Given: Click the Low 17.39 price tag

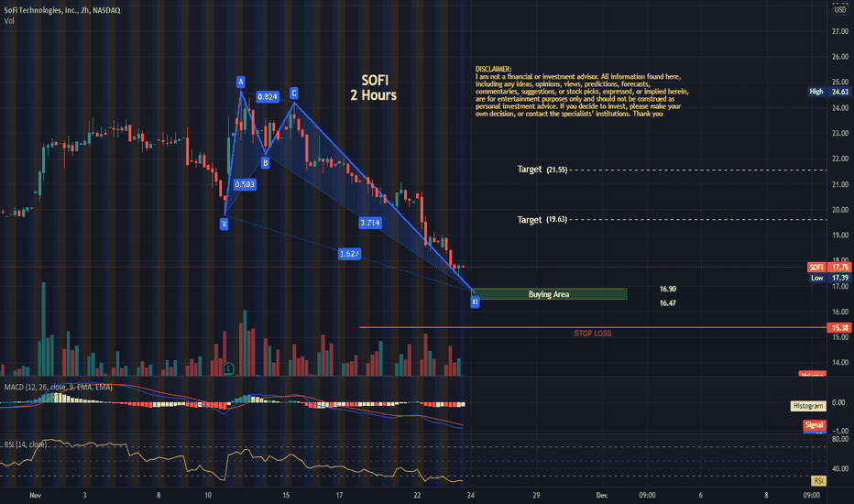Looking at the screenshot, I should tap(829, 278).
